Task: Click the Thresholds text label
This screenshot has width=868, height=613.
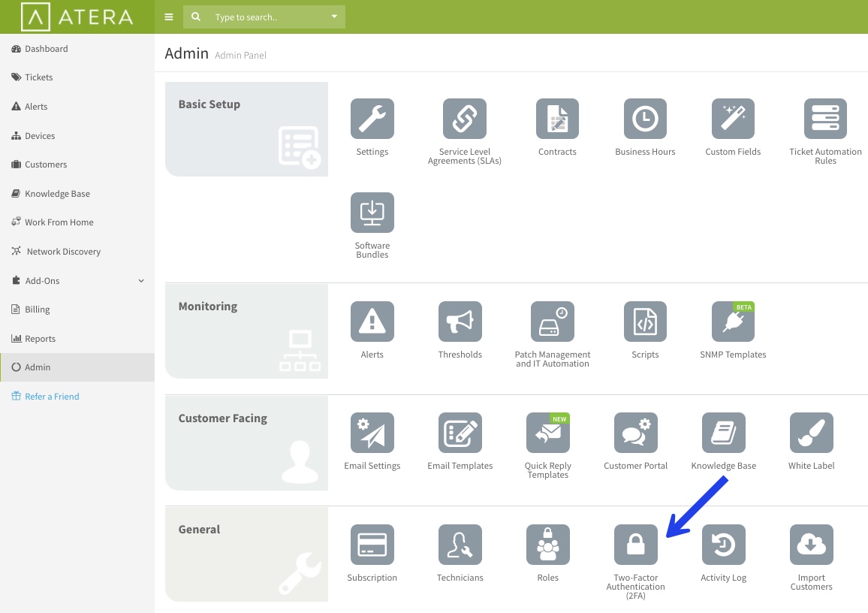Action: click(460, 355)
